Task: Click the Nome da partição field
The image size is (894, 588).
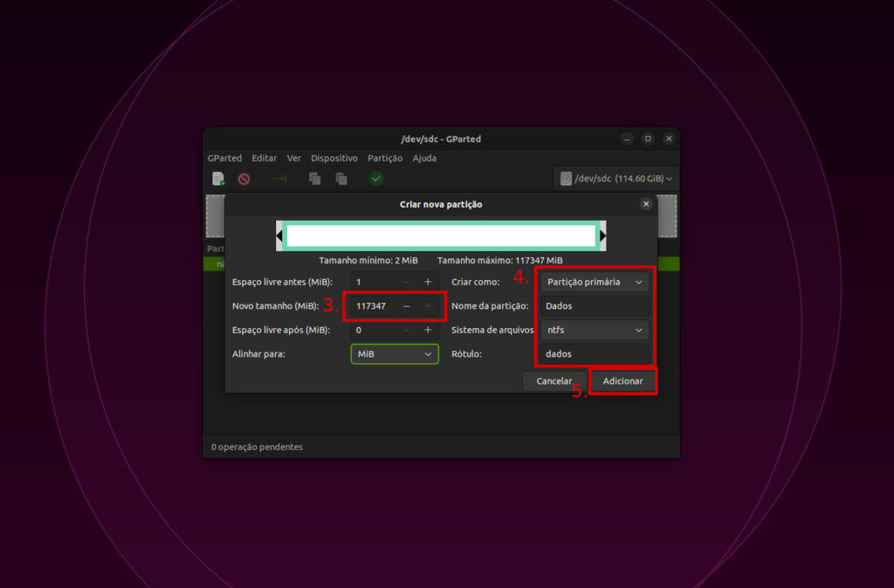Action: point(595,306)
